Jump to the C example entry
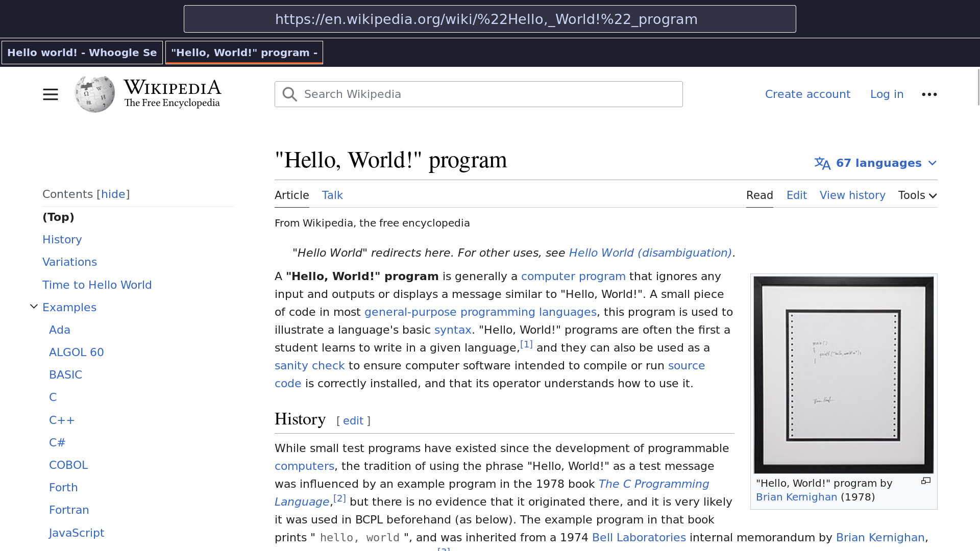 (x=53, y=397)
